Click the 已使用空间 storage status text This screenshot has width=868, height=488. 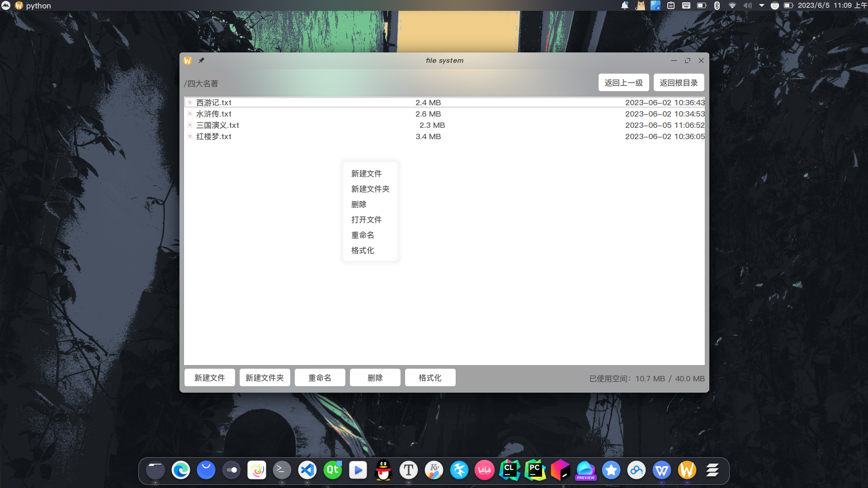pos(647,379)
